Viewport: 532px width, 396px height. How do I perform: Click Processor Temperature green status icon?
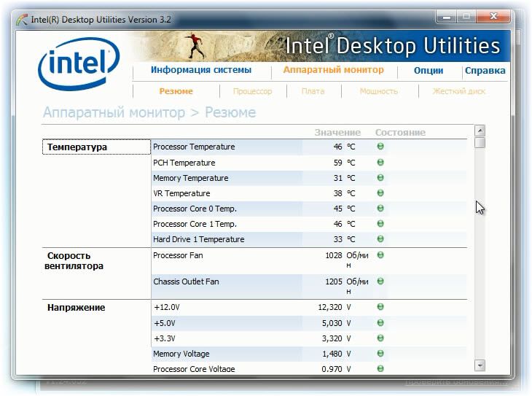380,147
